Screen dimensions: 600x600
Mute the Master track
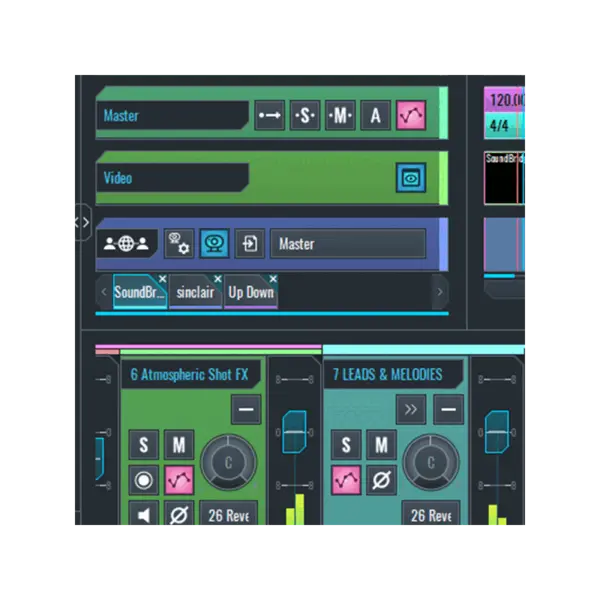point(340,115)
